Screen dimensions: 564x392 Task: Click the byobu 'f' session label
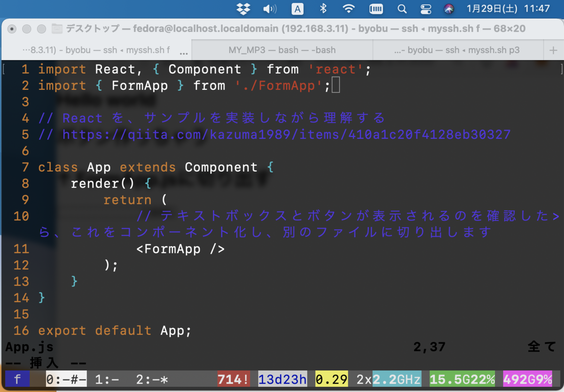(x=17, y=379)
